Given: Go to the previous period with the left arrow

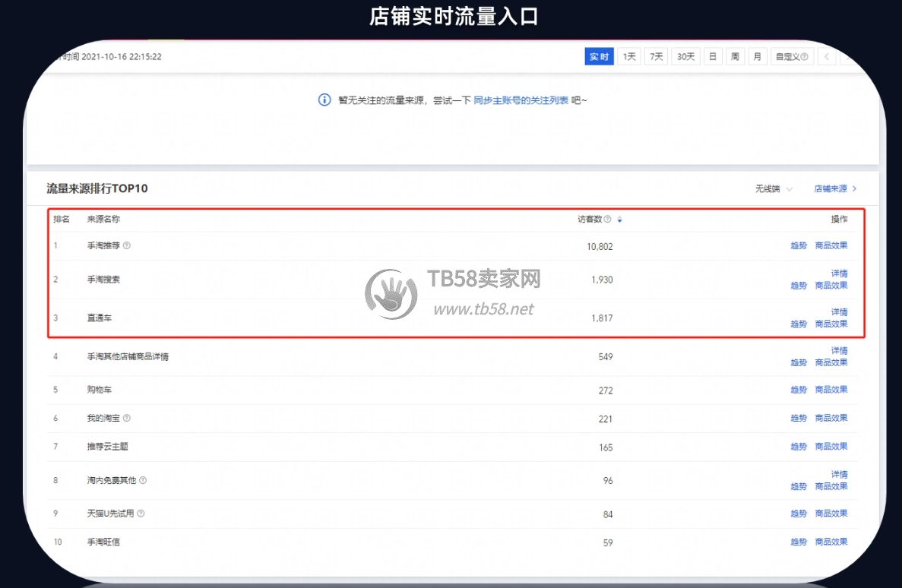Looking at the screenshot, I should pyautogui.click(x=827, y=56).
